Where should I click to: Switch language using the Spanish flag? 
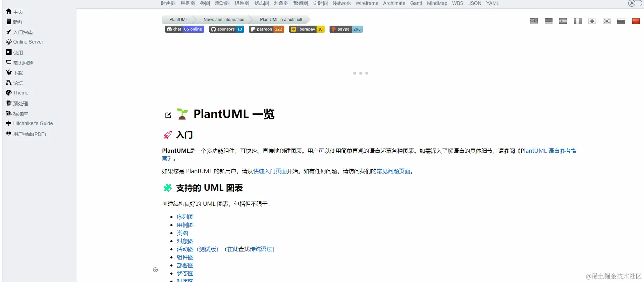click(563, 21)
